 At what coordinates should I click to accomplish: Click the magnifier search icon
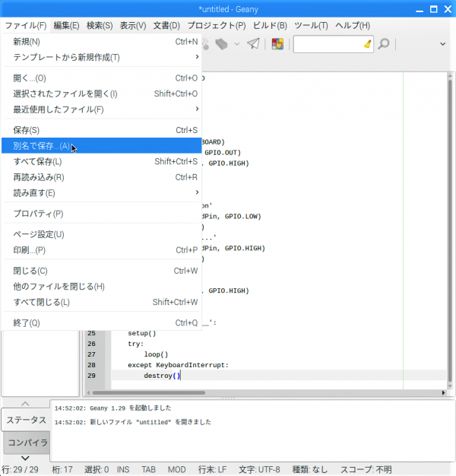384,43
